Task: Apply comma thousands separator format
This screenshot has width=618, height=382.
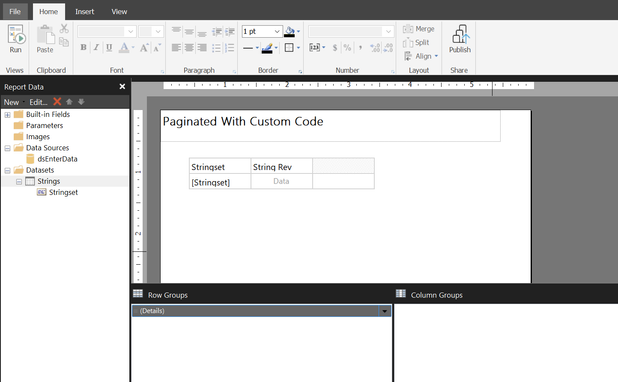Action: [360, 48]
